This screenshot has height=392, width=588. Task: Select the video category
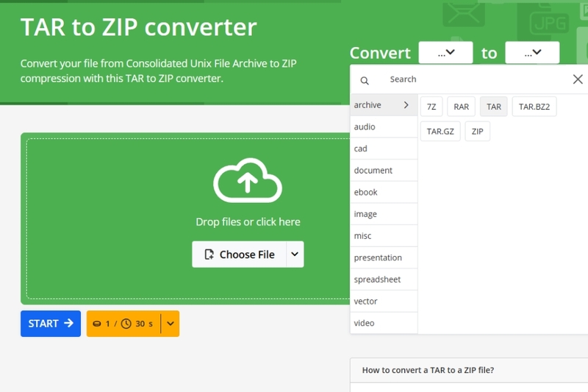click(384, 323)
